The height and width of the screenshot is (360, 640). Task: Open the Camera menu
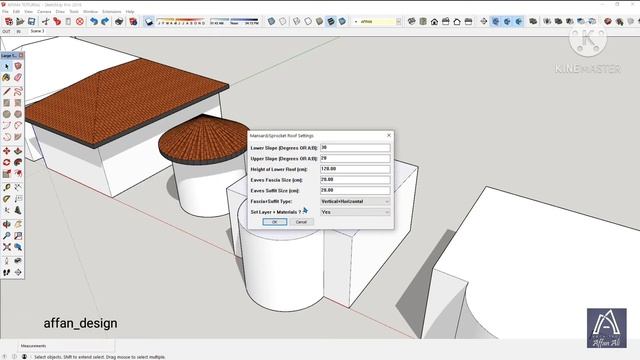point(44,11)
